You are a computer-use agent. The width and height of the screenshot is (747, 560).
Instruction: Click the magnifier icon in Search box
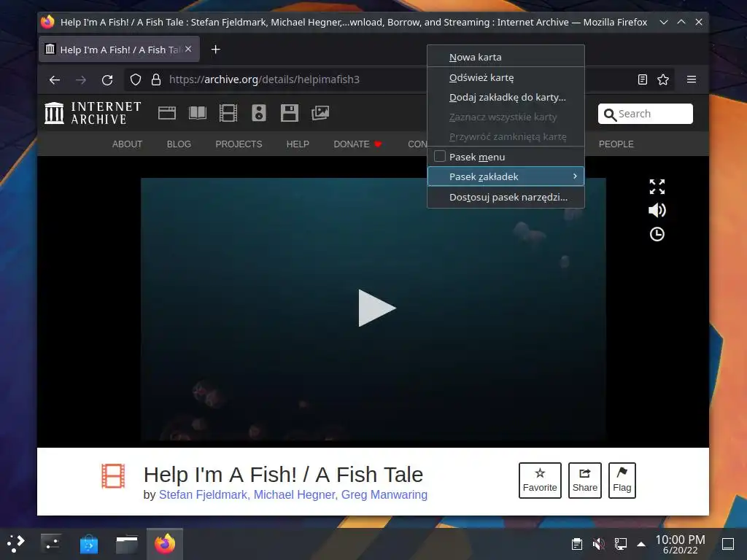click(x=610, y=114)
